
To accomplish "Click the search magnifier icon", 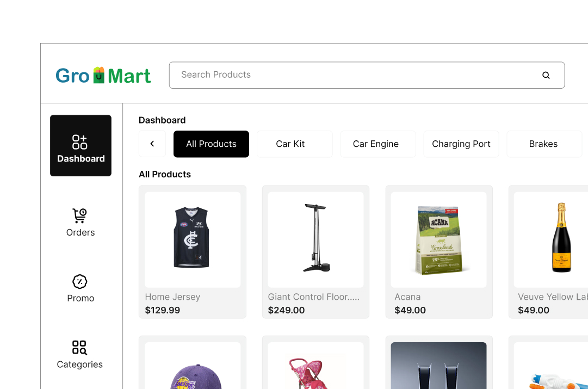I will point(546,76).
